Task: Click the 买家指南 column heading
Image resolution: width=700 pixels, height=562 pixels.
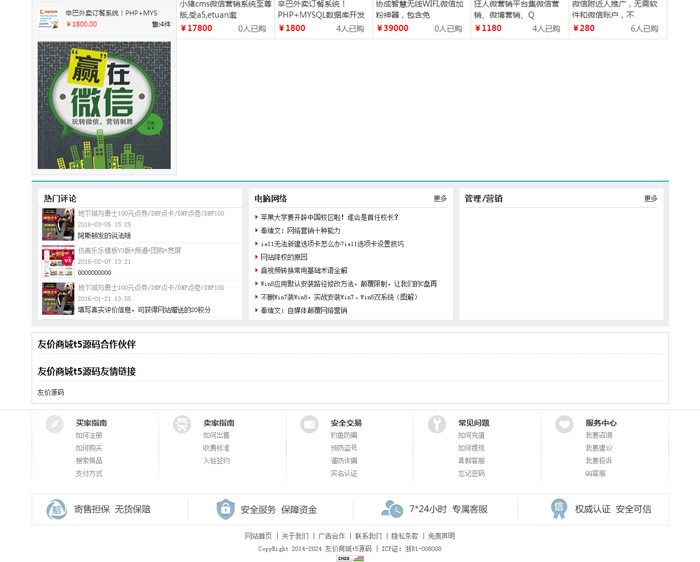Action: (92, 423)
